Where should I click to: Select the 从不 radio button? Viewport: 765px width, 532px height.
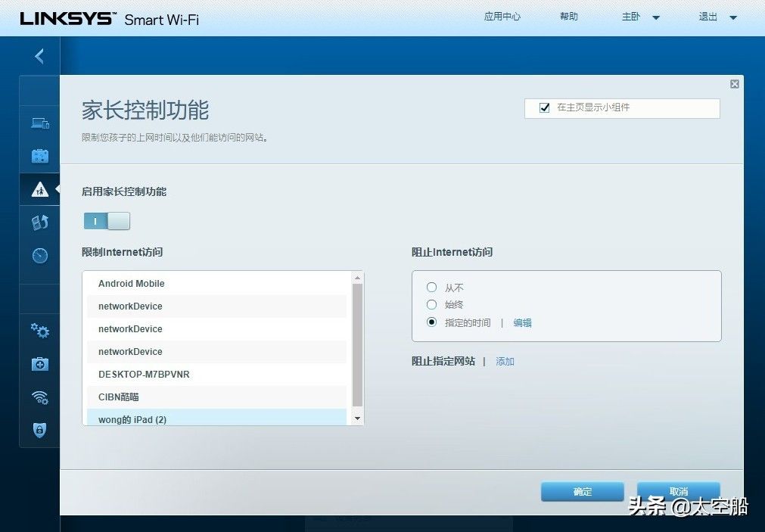[431, 288]
